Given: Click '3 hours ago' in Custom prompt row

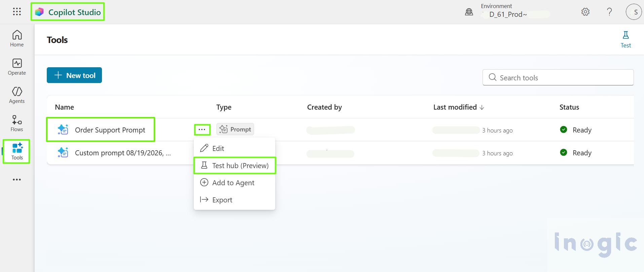Looking at the screenshot, I should coord(497,153).
